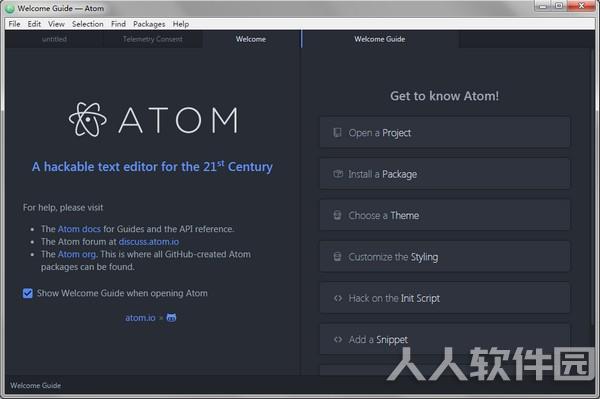600x399 pixels.
Task: Expand the Open a Project section
Action: (x=445, y=132)
